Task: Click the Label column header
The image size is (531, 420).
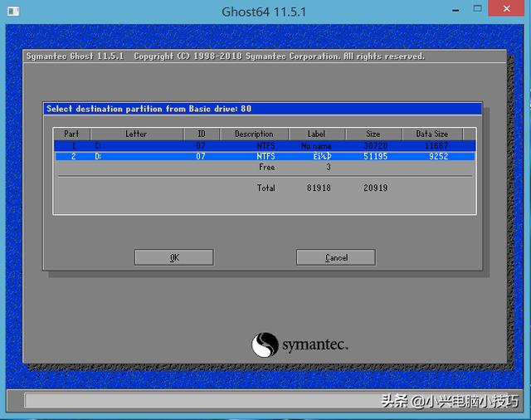Action: tap(316, 134)
